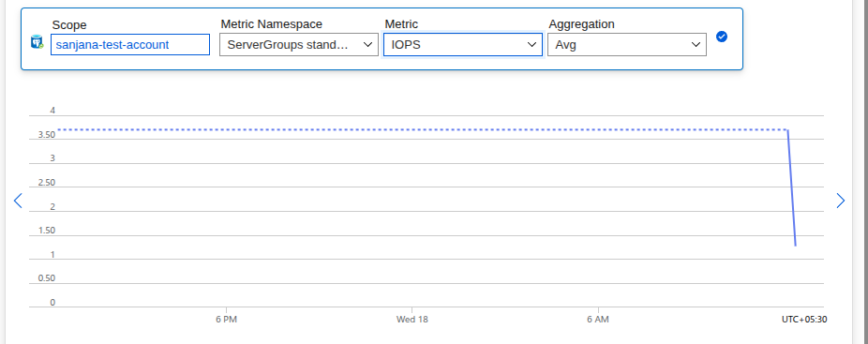
Task: Click the sanjana-test-account scope field
Action: 130,44
